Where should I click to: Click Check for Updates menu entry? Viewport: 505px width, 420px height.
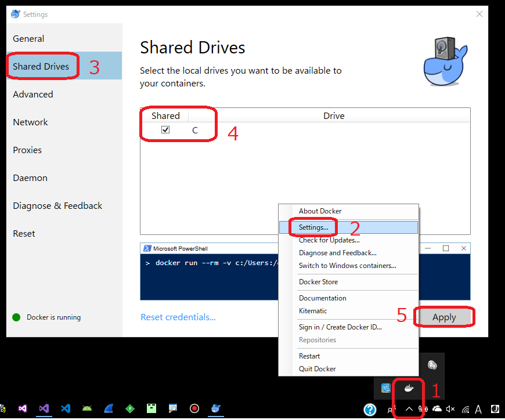click(329, 240)
